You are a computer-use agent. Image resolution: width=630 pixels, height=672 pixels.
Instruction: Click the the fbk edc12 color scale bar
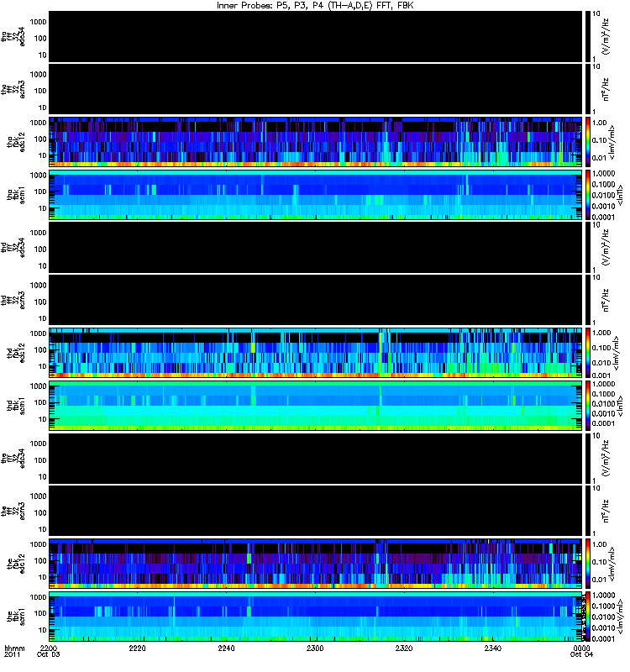[588, 564]
